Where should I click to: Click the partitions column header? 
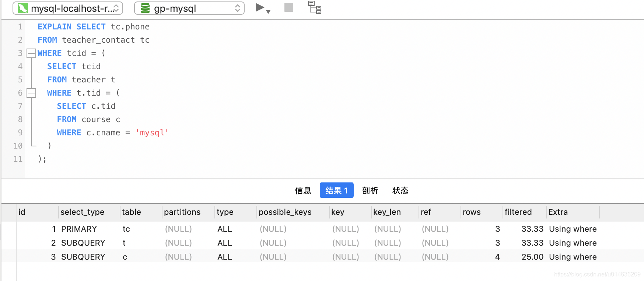coord(189,212)
